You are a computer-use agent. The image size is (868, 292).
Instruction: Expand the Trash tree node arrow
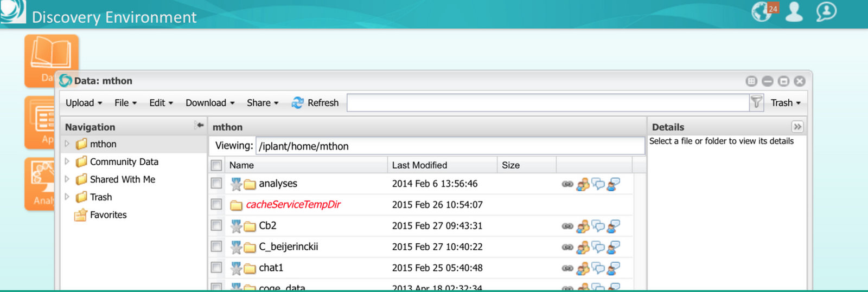click(67, 197)
